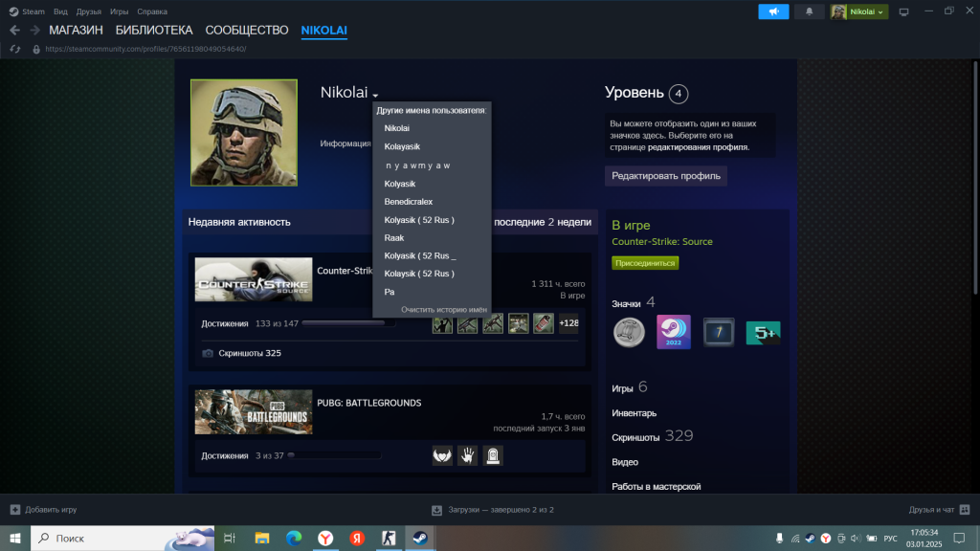This screenshot has height=551, width=980.
Task: Click the Counter-Strike achievements progress bar
Action: pyautogui.click(x=348, y=323)
